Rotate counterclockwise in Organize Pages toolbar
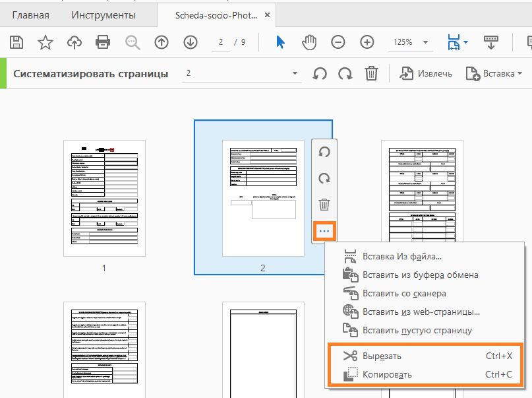This screenshot has width=532, height=398. [320, 73]
